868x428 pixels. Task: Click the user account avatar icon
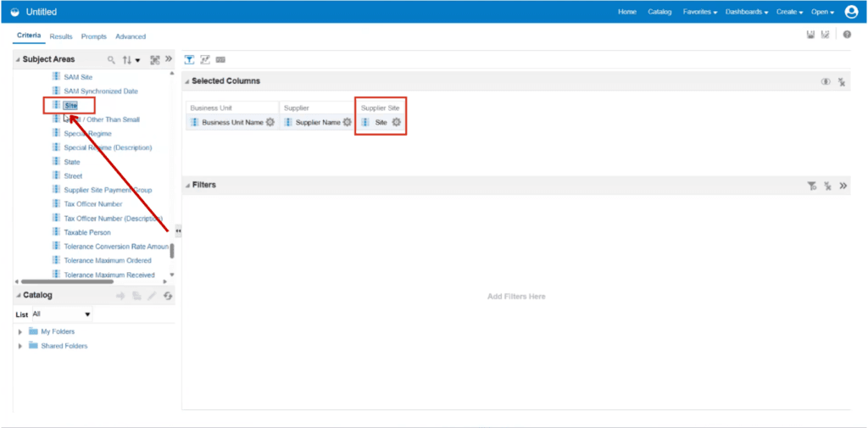pos(851,12)
